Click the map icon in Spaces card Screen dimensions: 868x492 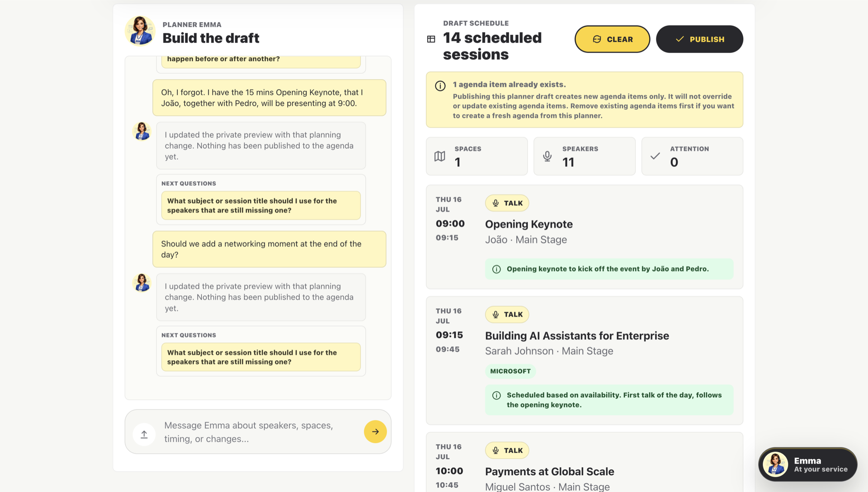440,156
